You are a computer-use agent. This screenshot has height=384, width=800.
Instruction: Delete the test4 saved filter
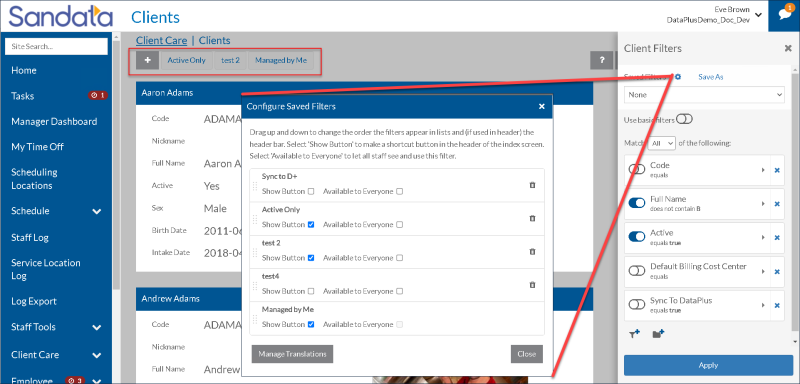click(x=532, y=285)
